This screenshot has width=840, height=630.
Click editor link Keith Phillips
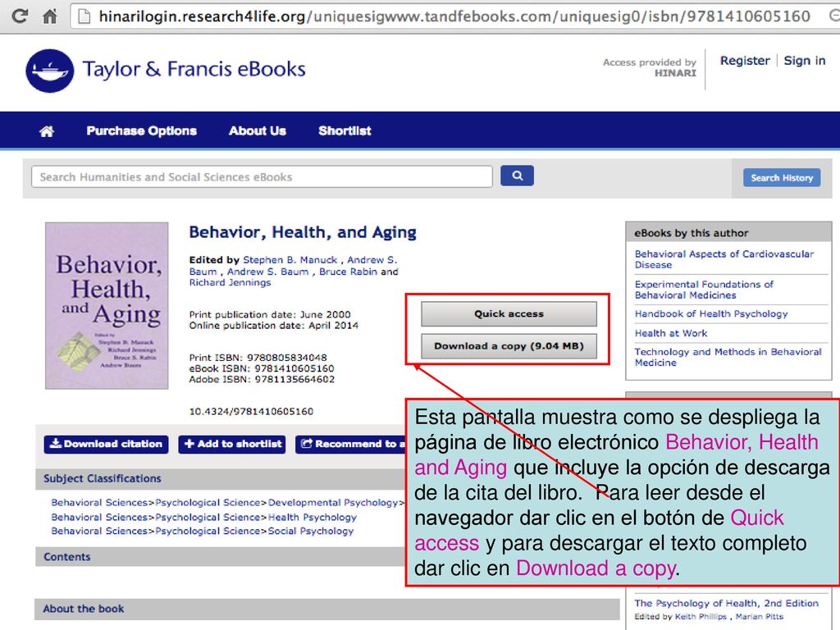click(x=701, y=617)
